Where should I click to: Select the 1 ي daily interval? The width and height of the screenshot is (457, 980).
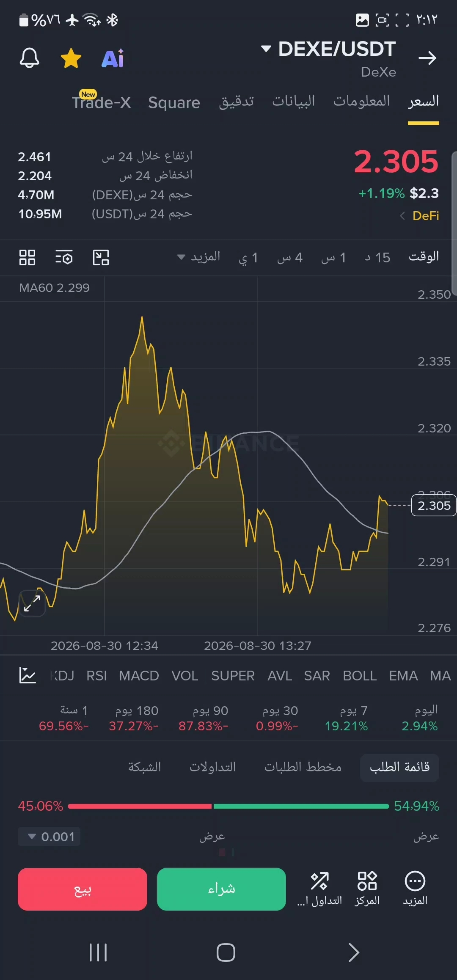coord(248,258)
